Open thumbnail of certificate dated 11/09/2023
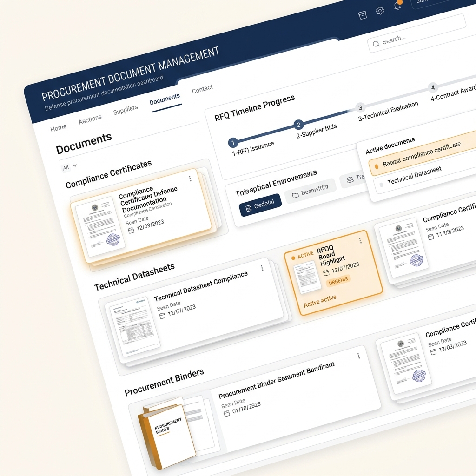Viewport: 476px width, 476px height. (404, 248)
